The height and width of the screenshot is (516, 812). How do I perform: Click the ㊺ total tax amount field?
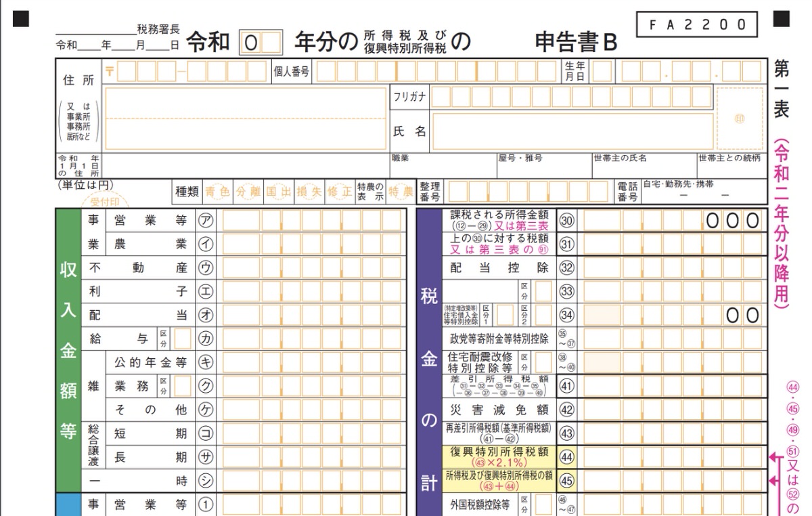click(673, 481)
